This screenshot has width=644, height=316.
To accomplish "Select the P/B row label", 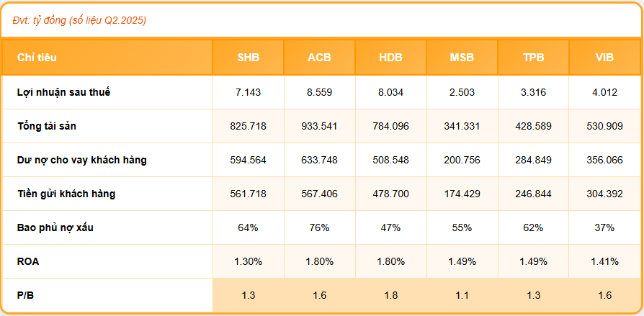I will 26,295.
